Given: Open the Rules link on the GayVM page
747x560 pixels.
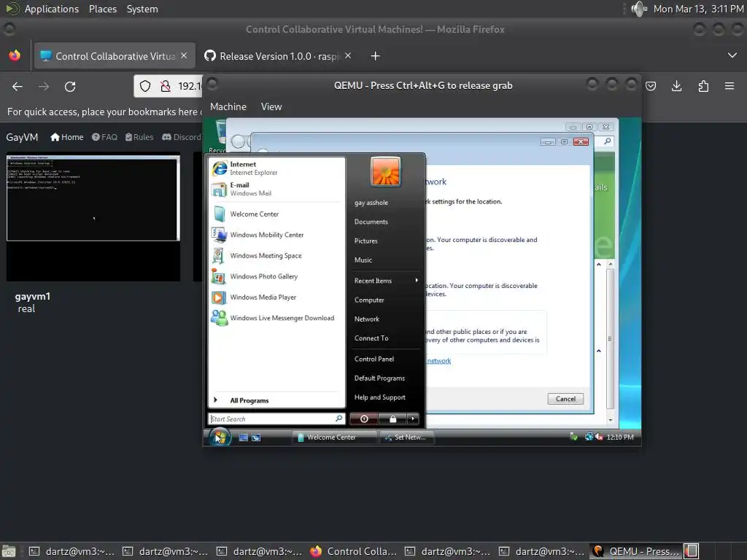Looking at the screenshot, I should tap(139, 137).
